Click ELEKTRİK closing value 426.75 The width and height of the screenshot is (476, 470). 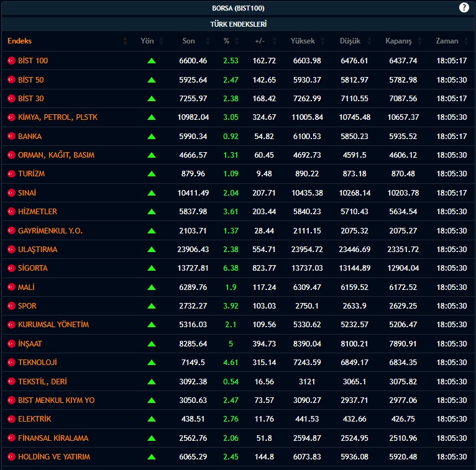(403, 419)
